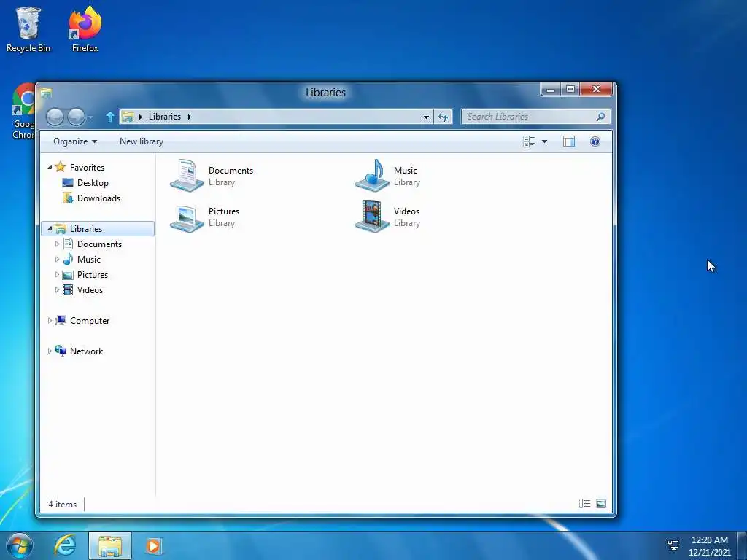The width and height of the screenshot is (747, 560).
Task: Open the Windows Start menu
Action: pos(20,545)
